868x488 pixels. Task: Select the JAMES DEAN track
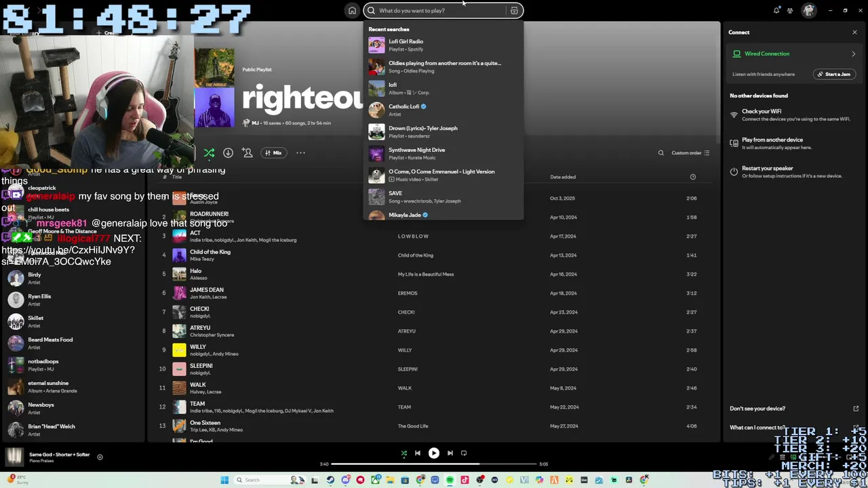pyautogui.click(x=434, y=293)
